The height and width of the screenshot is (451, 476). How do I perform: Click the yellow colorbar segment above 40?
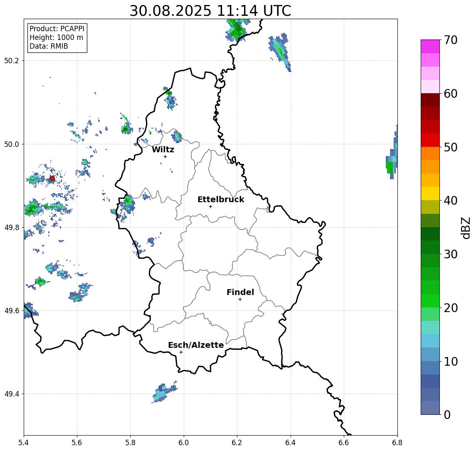point(430,193)
